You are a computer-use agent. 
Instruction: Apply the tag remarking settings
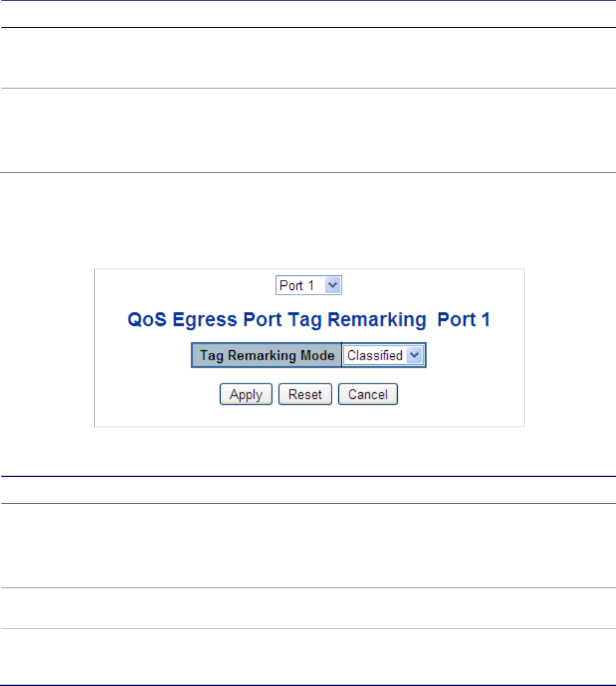[246, 394]
